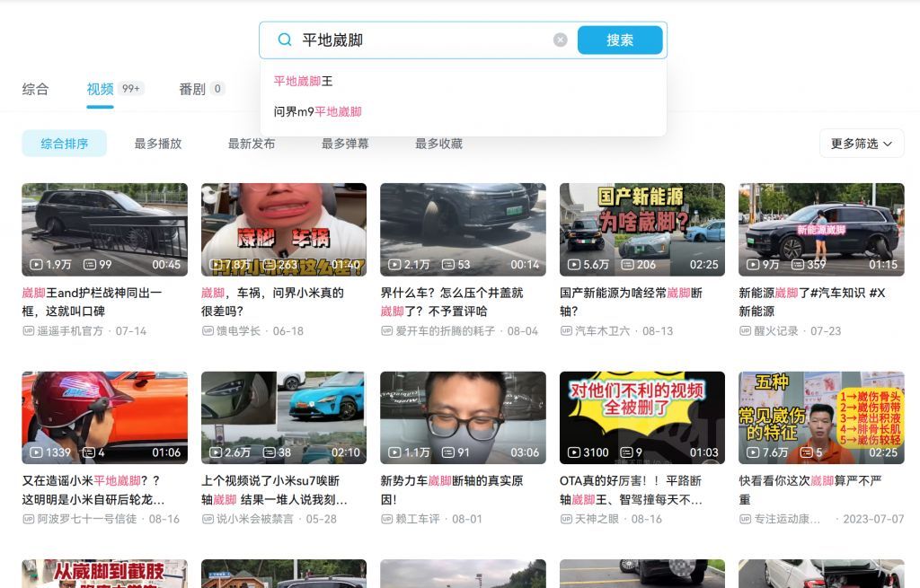
Task: Clear the search box with the X icon
Action: click(561, 39)
